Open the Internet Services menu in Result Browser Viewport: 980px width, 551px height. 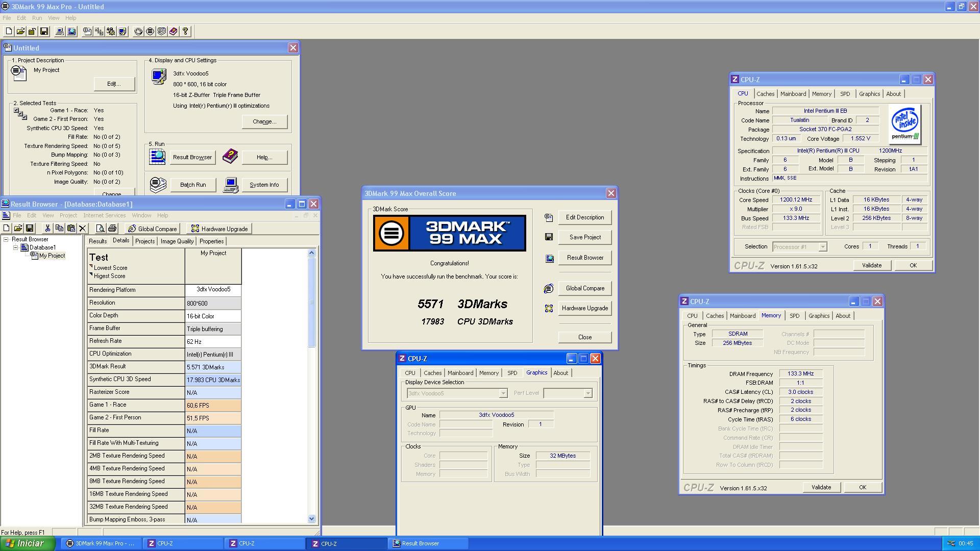(x=104, y=215)
